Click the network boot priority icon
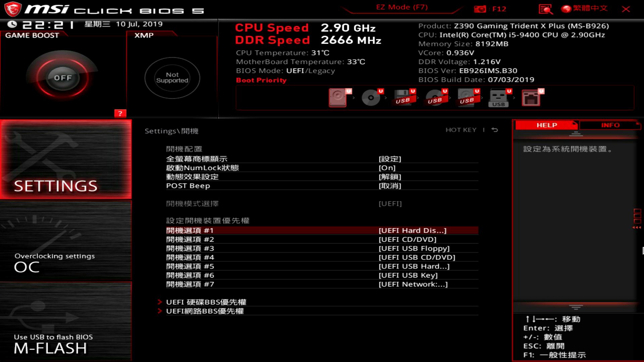Viewport: 644px width, 362px height. coord(531,98)
